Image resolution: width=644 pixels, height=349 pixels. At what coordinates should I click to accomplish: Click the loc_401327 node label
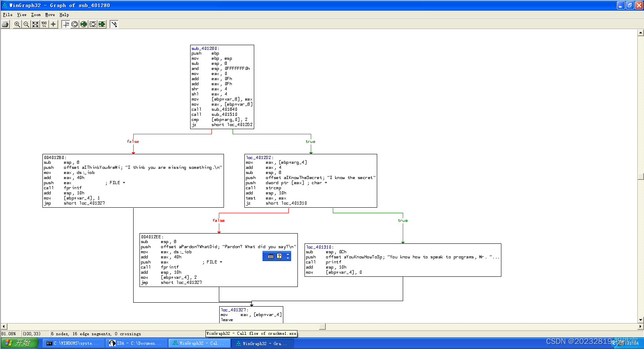pos(235,310)
